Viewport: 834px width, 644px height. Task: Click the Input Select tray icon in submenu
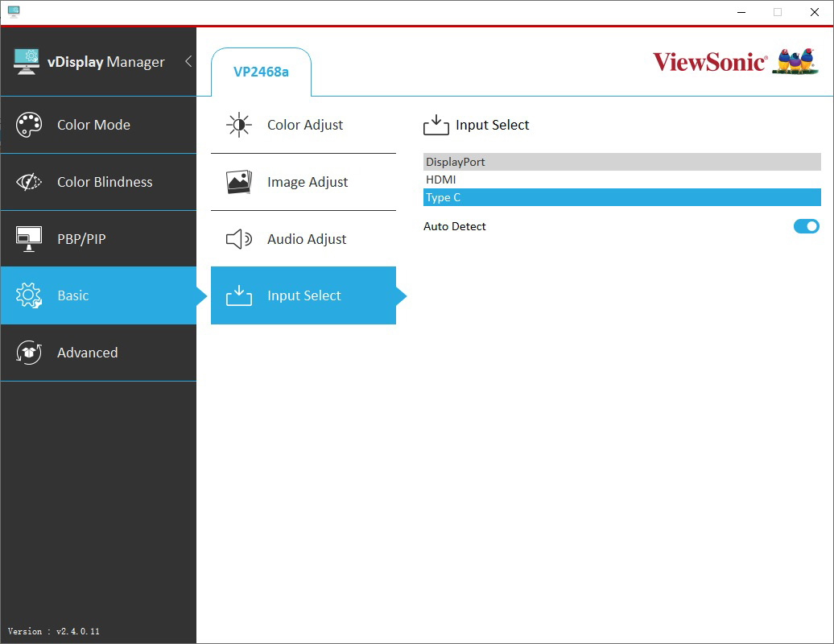pyautogui.click(x=239, y=295)
